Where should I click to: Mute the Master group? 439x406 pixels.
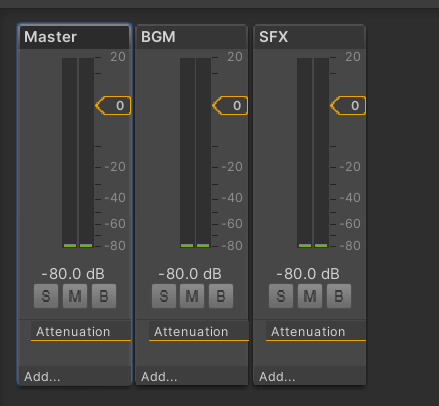coord(75,296)
